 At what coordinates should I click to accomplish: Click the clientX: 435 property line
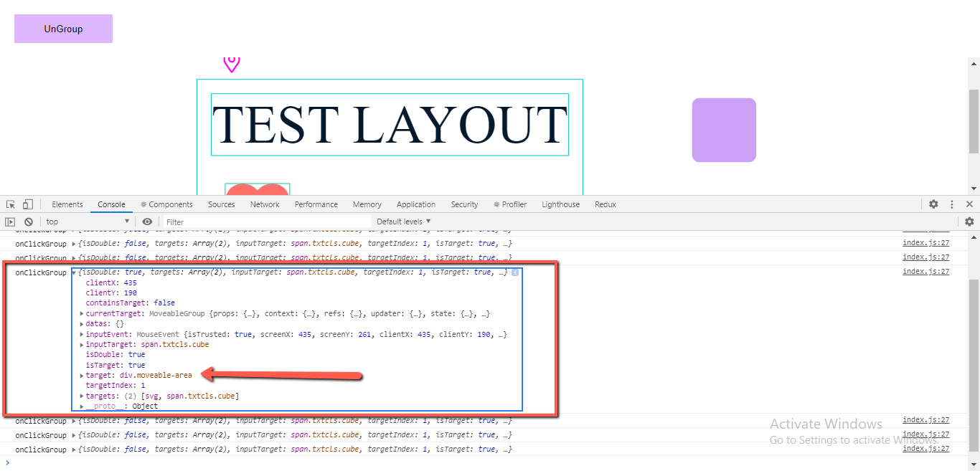click(111, 283)
